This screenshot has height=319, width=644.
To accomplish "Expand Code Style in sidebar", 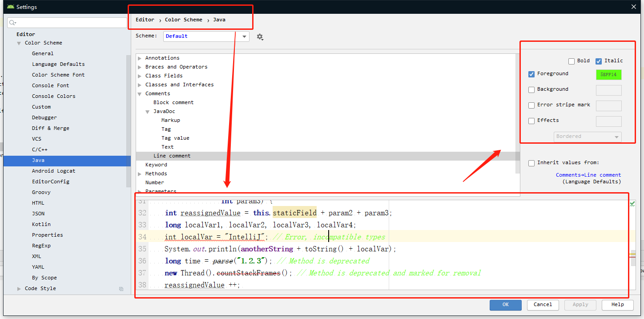I will coord(19,289).
